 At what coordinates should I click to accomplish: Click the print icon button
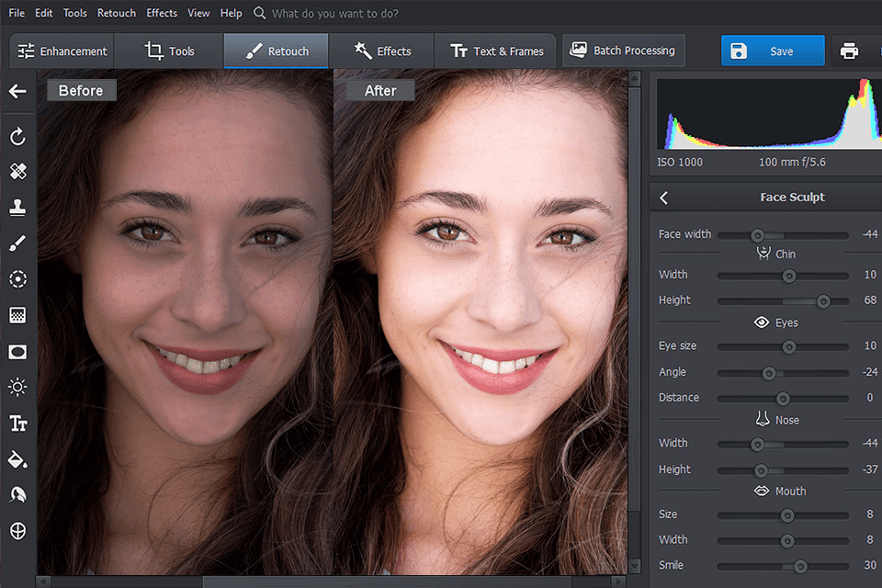click(x=850, y=51)
